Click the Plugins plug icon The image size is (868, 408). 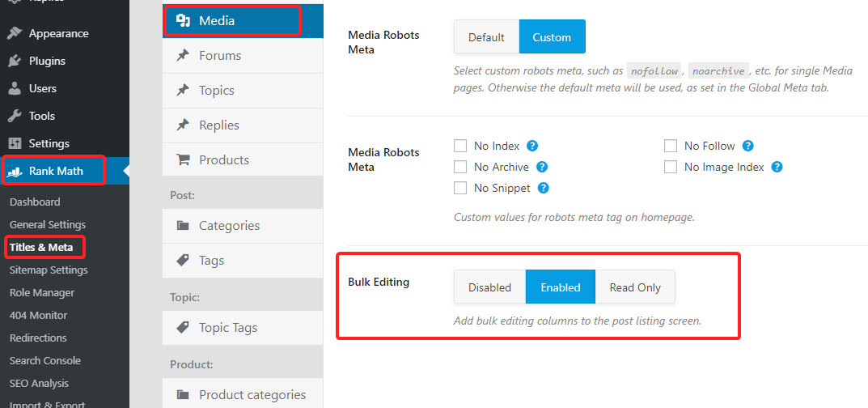coord(15,61)
